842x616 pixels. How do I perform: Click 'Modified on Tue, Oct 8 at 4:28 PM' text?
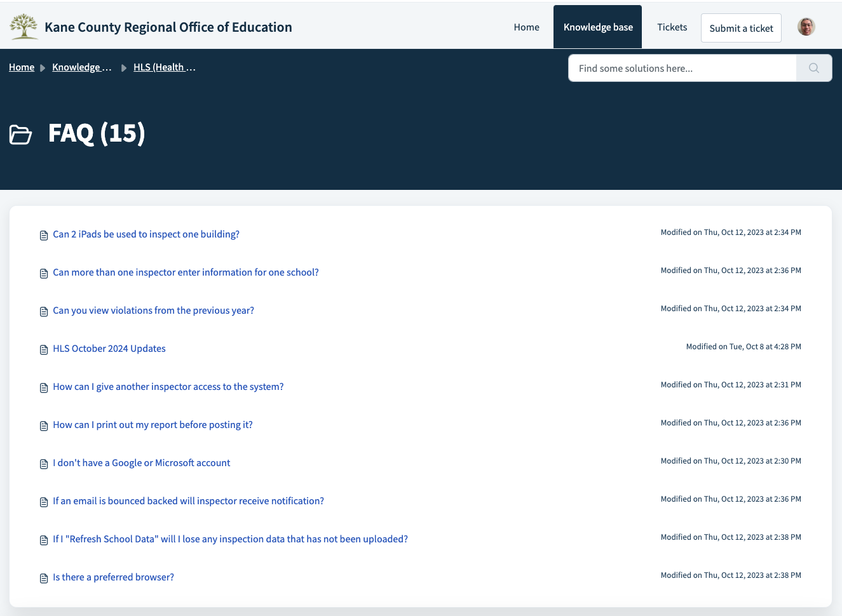pyautogui.click(x=744, y=347)
